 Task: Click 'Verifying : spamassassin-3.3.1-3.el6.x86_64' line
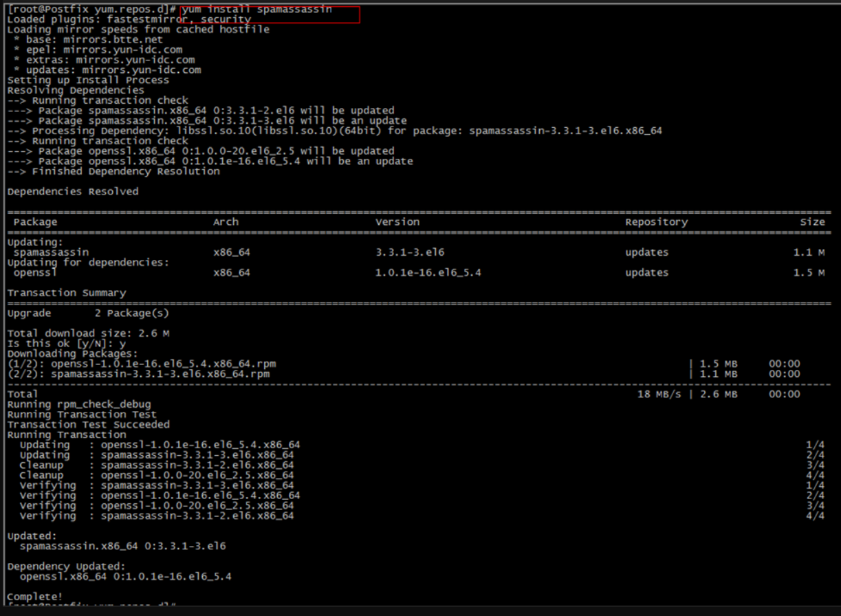(157, 485)
